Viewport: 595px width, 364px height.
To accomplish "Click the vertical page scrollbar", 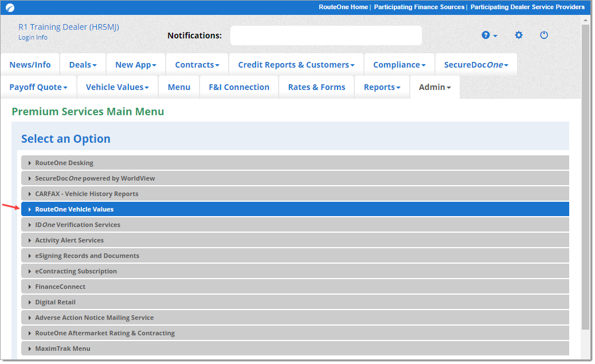I will click(586, 177).
